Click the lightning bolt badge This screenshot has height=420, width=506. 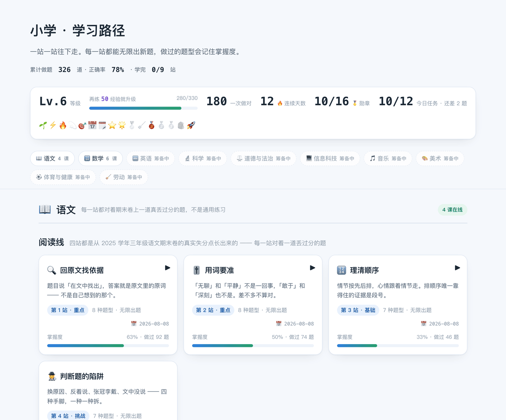click(53, 125)
